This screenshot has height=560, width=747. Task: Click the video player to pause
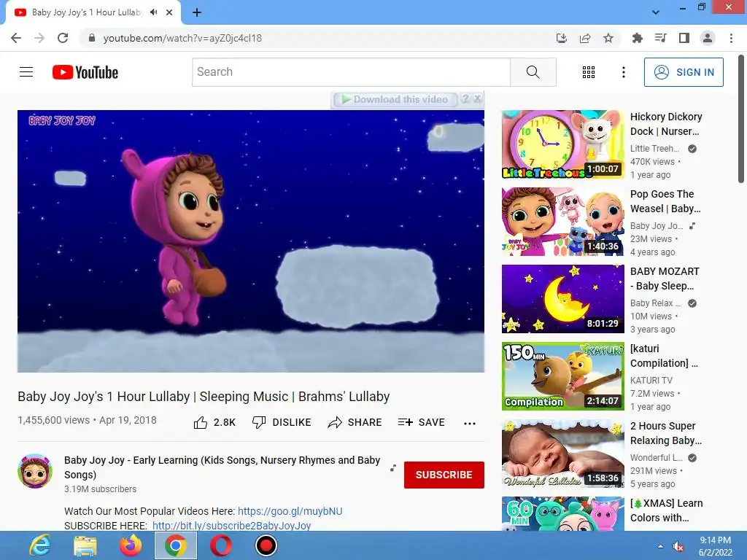coord(251,241)
